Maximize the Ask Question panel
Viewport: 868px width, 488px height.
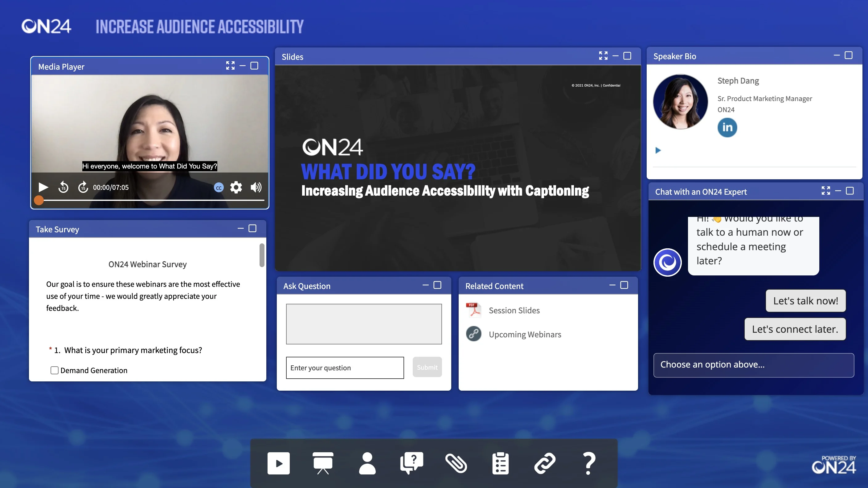pos(437,285)
